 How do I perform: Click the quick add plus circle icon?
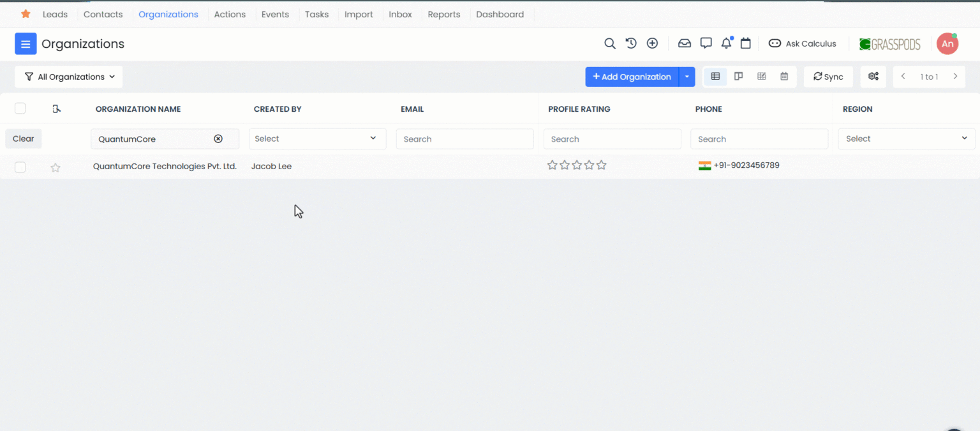click(x=652, y=43)
